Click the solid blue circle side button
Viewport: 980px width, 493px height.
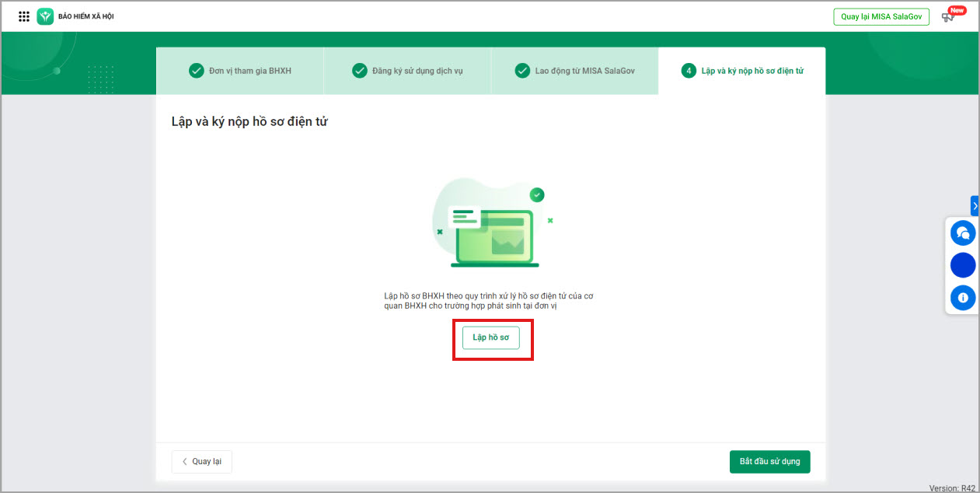tap(963, 265)
